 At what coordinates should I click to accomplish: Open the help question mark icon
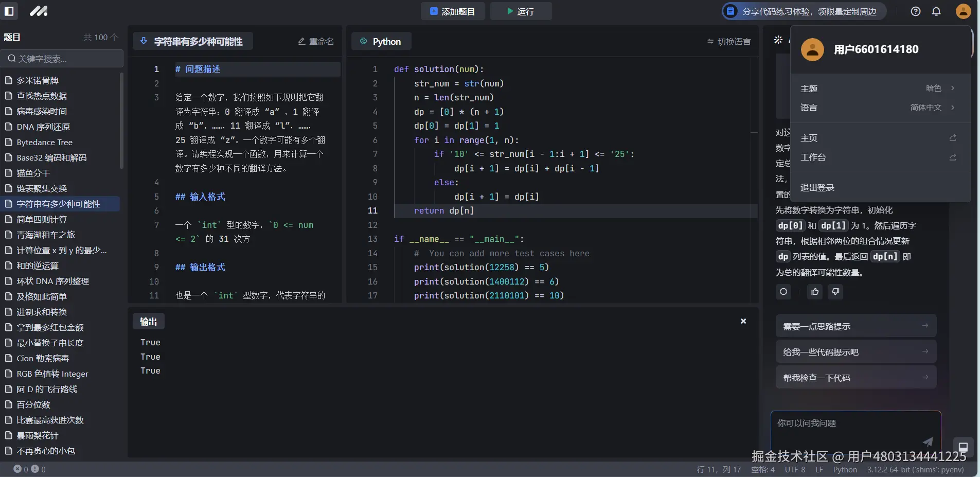point(915,11)
